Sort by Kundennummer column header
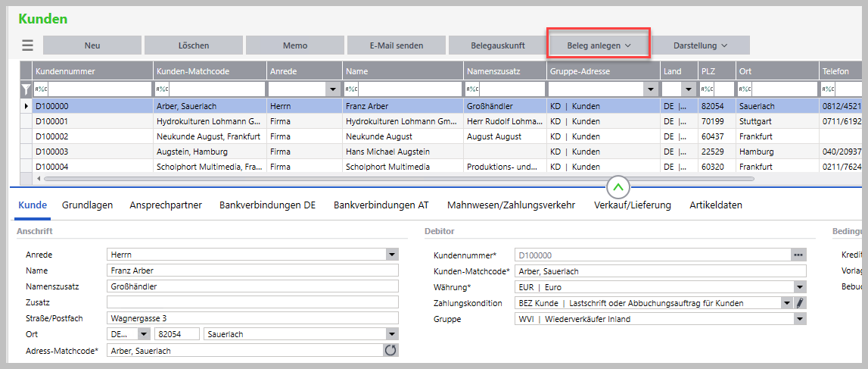The image size is (868, 369). (92, 71)
